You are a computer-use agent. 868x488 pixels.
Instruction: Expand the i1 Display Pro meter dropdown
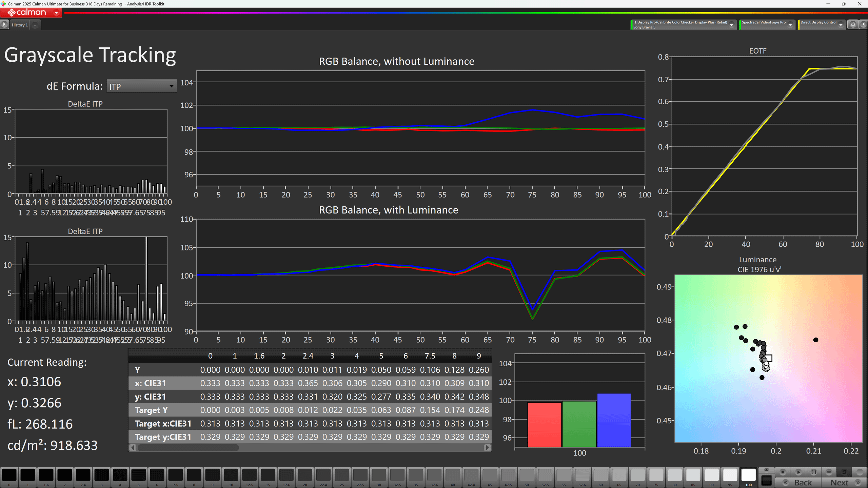[731, 25]
